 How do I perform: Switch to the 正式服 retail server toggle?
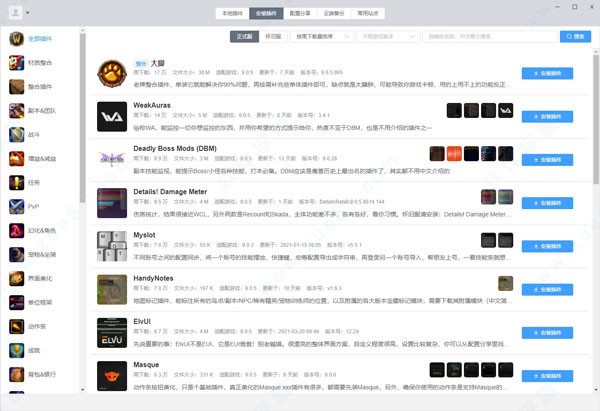(x=245, y=36)
